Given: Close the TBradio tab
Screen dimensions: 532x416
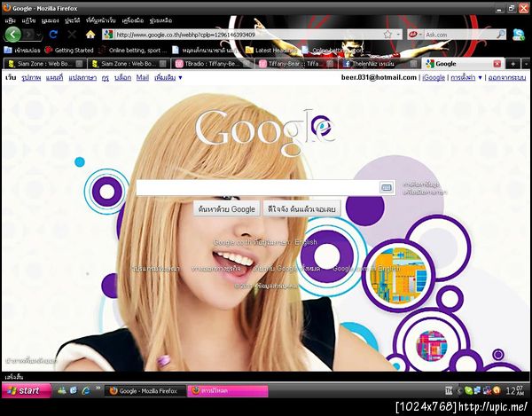Looking at the screenshot, I should point(247,64).
